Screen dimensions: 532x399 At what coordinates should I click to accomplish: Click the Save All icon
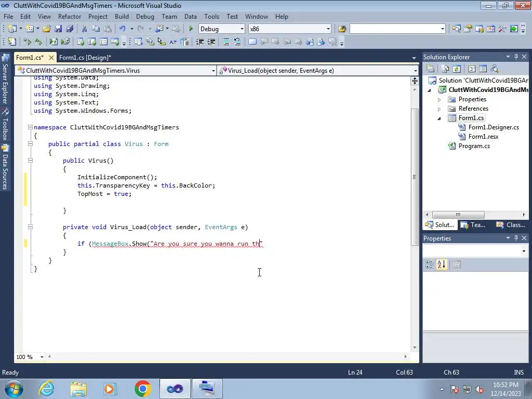pyautogui.click(x=70, y=29)
